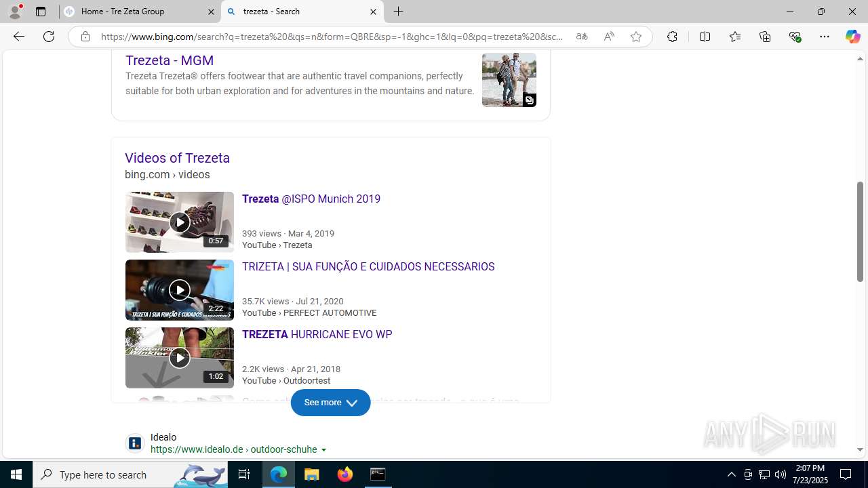Open the idealo.de outdoor-schuhe URL link
The image size is (868, 488).
coord(233,449)
